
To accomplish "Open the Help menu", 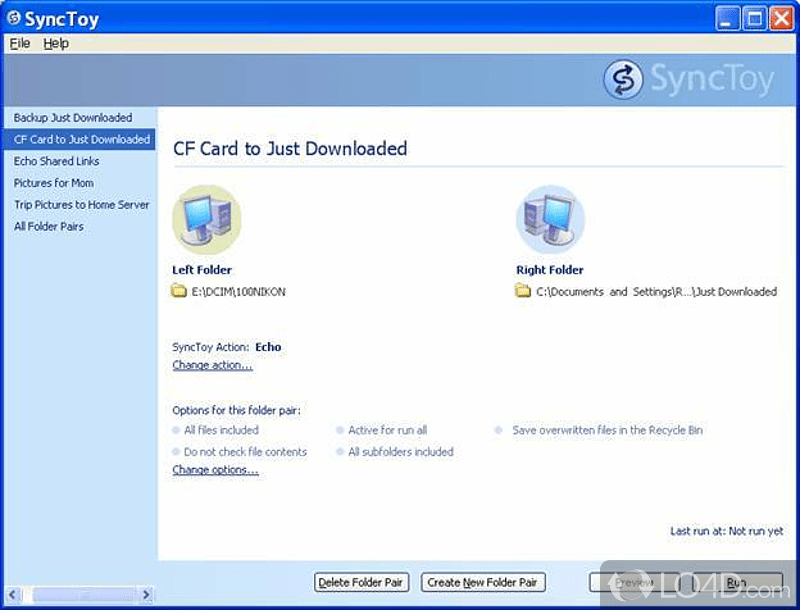I will click(x=56, y=43).
